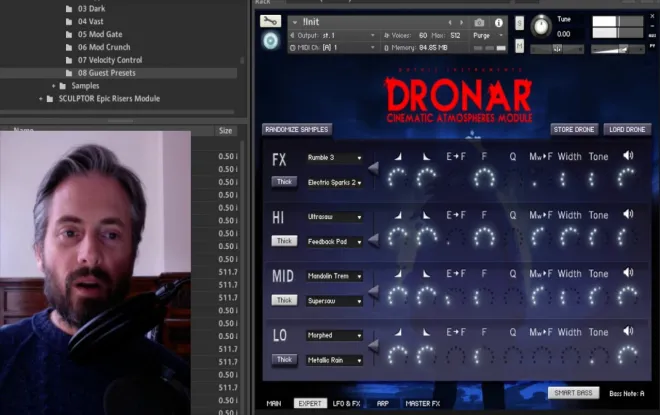Viewport: 660px width, 415px height.
Task: Click FX row volume speaker icon
Action: coord(628,156)
